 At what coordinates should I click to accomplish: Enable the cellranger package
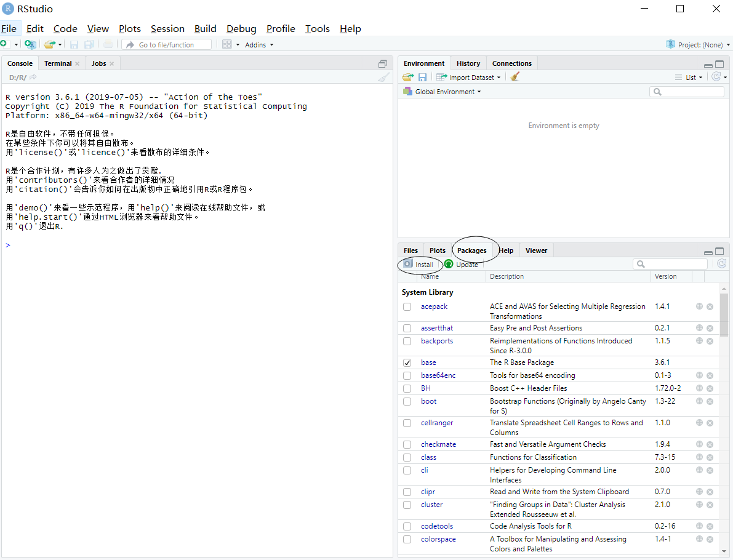tap(407, 423)
